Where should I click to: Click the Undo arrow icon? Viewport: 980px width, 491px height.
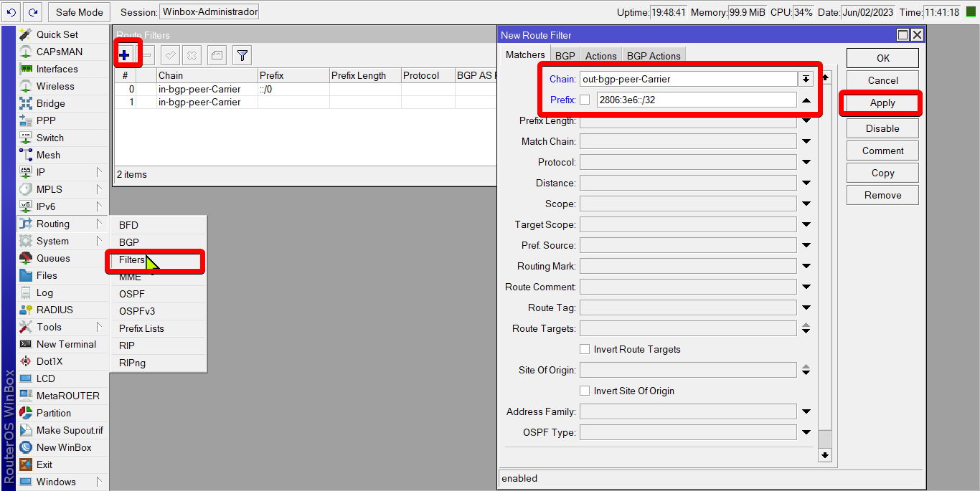point(11,12)
